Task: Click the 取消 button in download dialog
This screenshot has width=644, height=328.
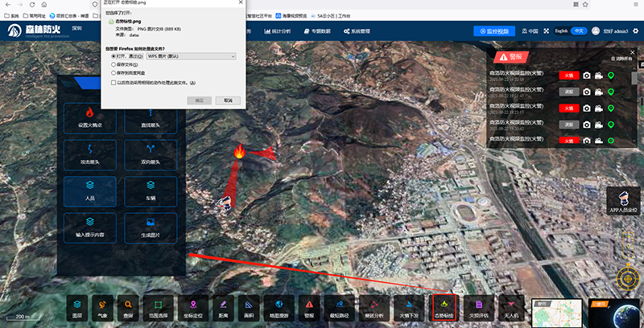Action: click(x=228, y=100)
